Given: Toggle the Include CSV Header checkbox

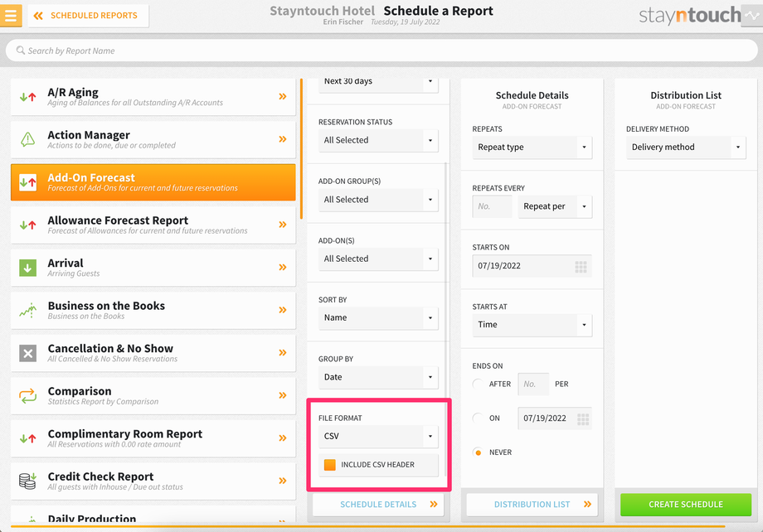Looking at the screenshot, I should point(330,465).
